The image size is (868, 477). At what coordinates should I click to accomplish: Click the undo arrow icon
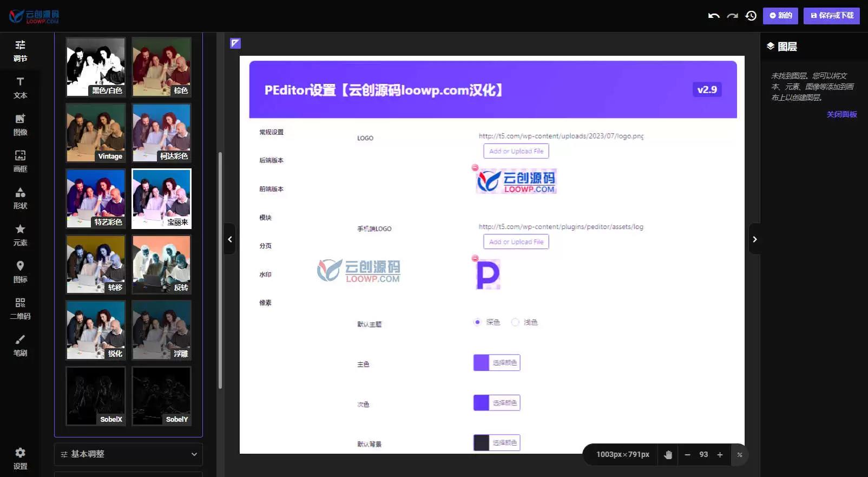point(714,16)
